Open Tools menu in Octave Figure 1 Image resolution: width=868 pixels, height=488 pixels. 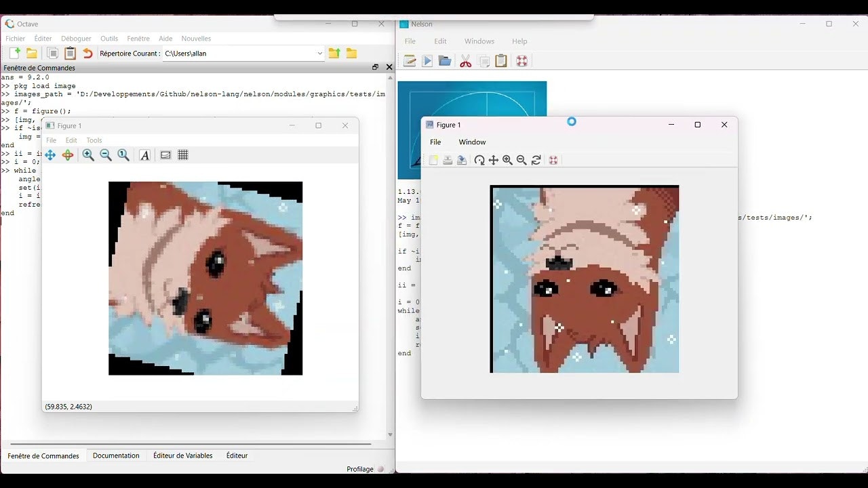(94, 140)
